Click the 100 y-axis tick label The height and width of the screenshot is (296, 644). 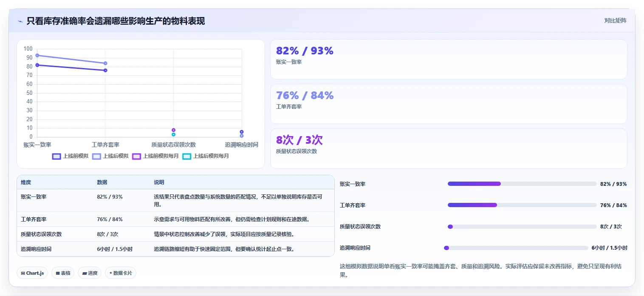(x=28, y=49)
